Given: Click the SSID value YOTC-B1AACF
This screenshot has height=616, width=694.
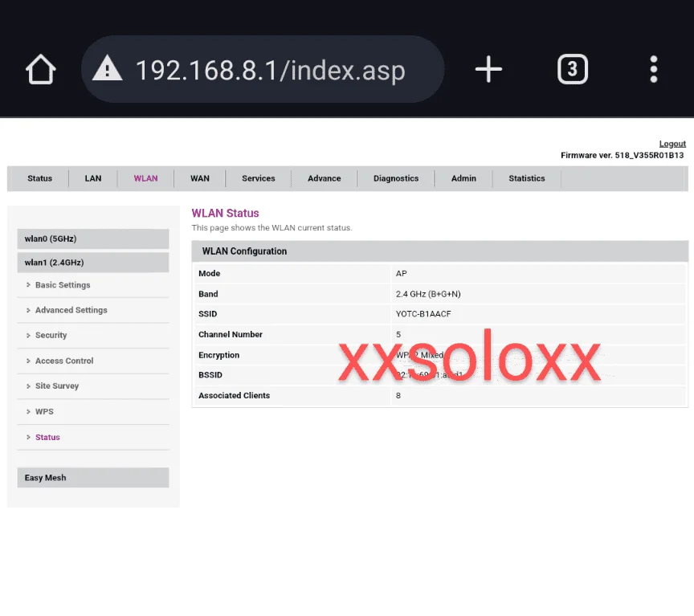Looking at the screenshot, I should coord(423,314).
